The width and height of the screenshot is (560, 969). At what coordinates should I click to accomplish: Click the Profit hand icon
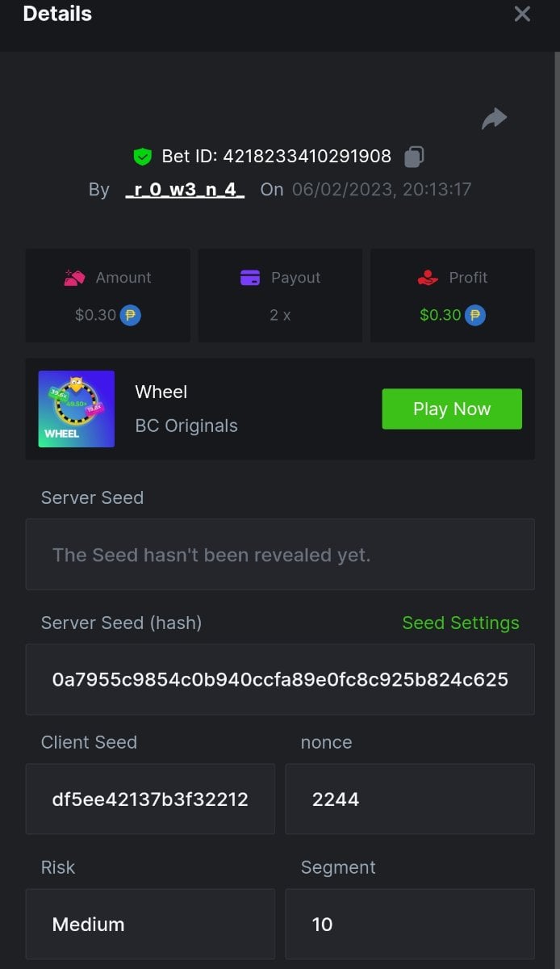point(428,278)
